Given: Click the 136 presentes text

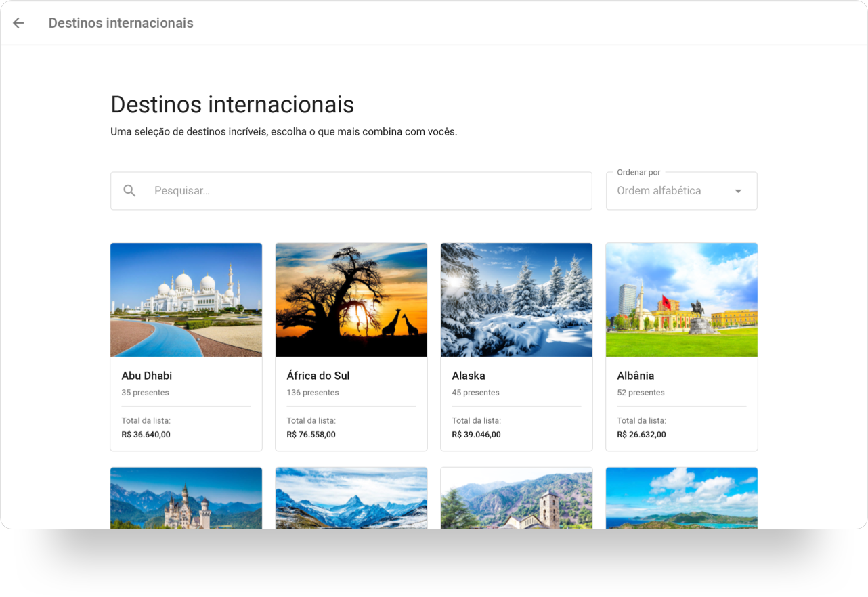Looking at the screenshot, I should [x=313, y=393].
